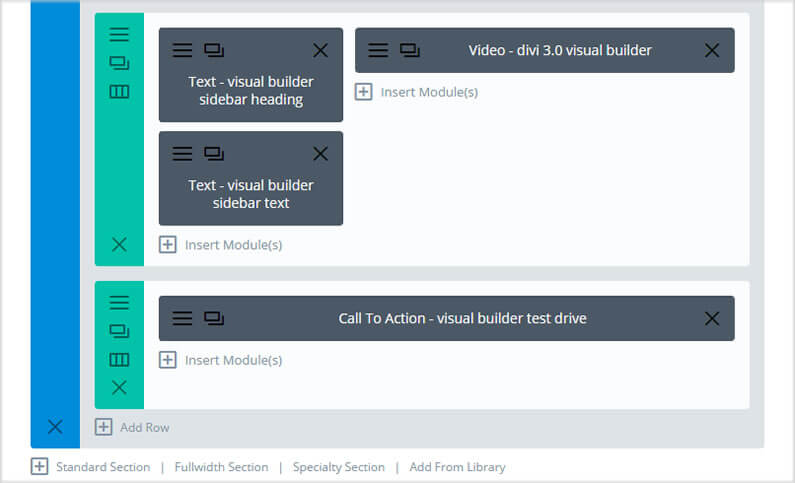Delete the sidebar heading Text module
The image size is (795, 483).
320,50
